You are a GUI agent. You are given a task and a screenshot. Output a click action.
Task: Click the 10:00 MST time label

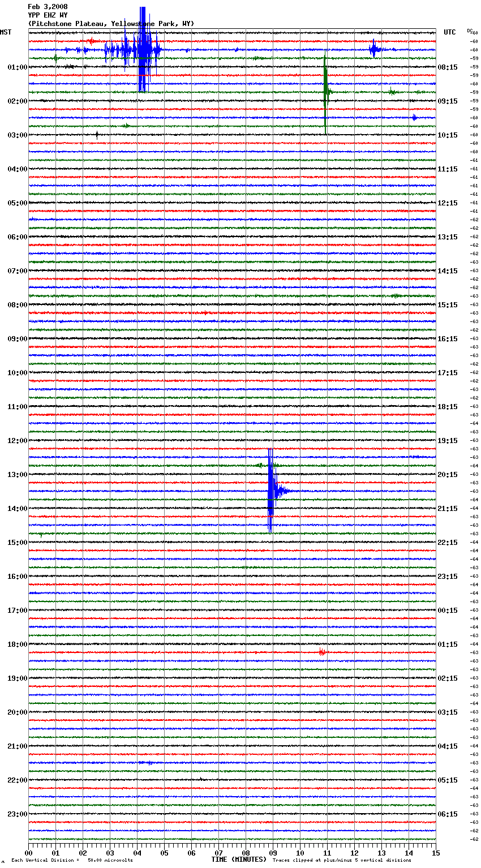click(18, 373)
